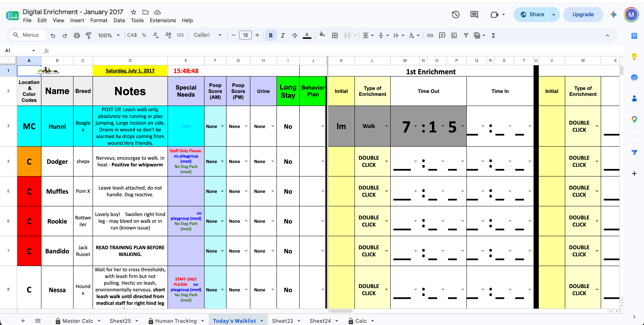Switch to Human Tracking sheet tab
The width and height of the screenshot is (644, 325).
point(176,321)
